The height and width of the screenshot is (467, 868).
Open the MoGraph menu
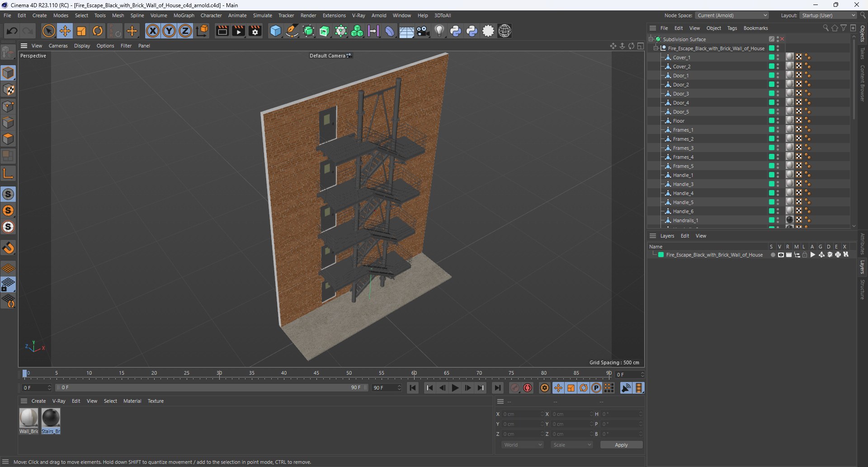[184, 15]
